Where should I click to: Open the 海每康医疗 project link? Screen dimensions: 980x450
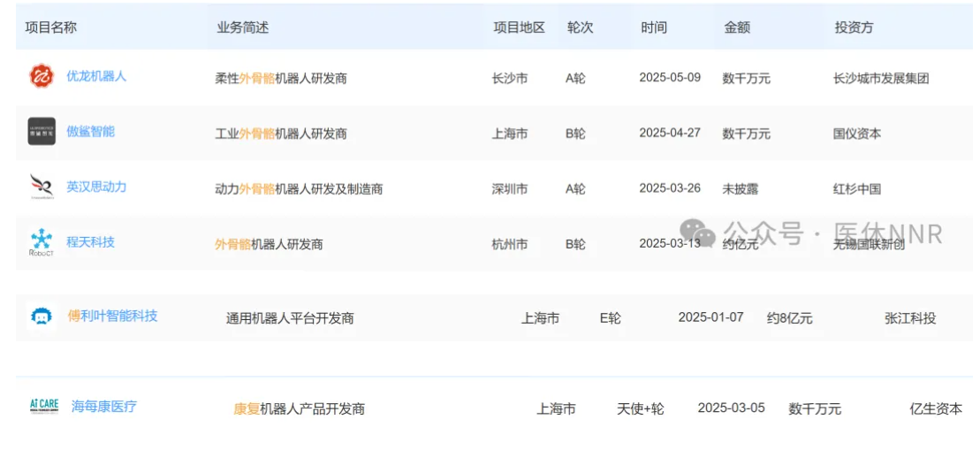[103, 407]
